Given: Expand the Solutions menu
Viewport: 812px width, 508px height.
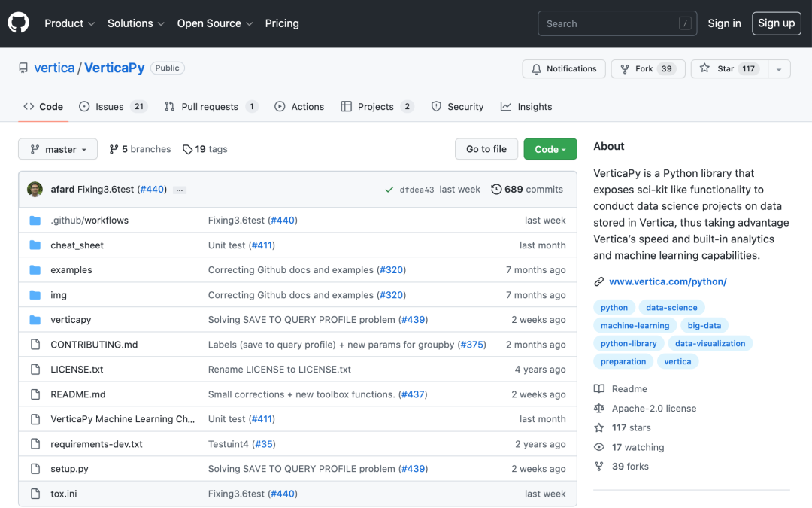Looking at the screenshot, I should click(x=135, y=23).
